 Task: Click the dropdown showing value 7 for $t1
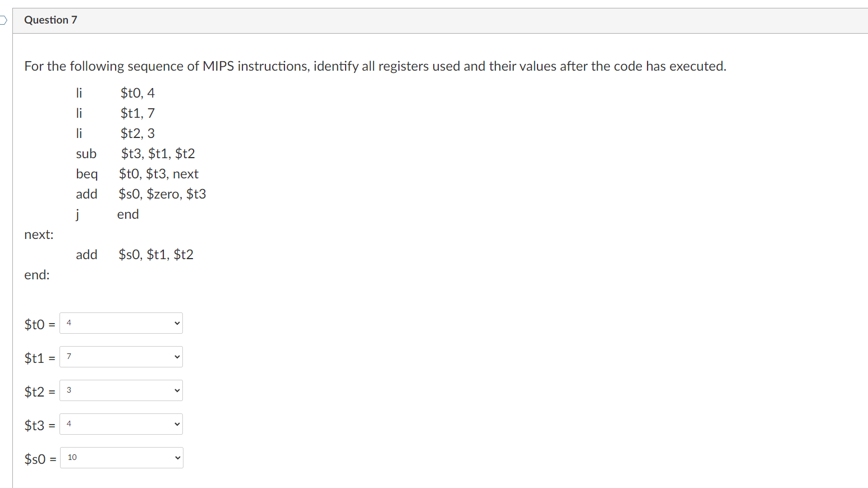click(x=121, y=357)
